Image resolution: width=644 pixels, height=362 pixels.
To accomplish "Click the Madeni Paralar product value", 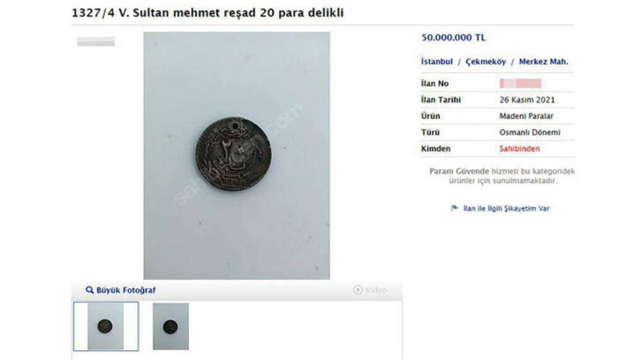I will [526, 116].
